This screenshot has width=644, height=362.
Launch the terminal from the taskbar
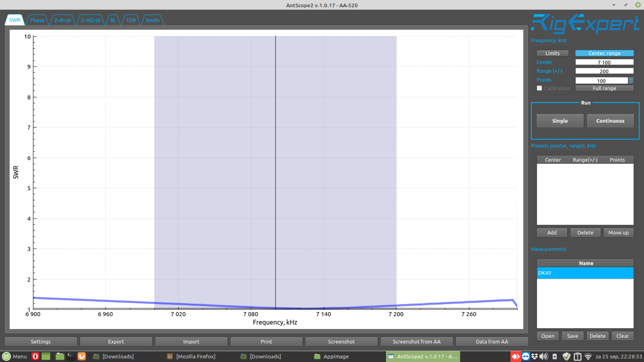tap(70, 356)
